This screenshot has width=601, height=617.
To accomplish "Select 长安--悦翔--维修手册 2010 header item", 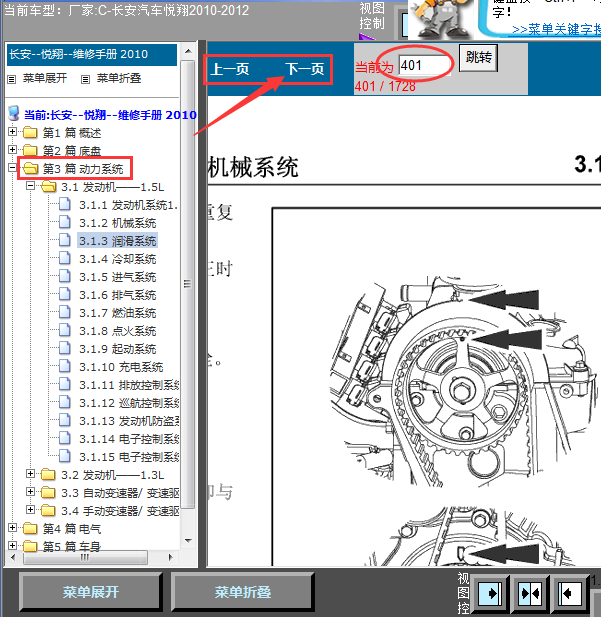I will 92,54.
